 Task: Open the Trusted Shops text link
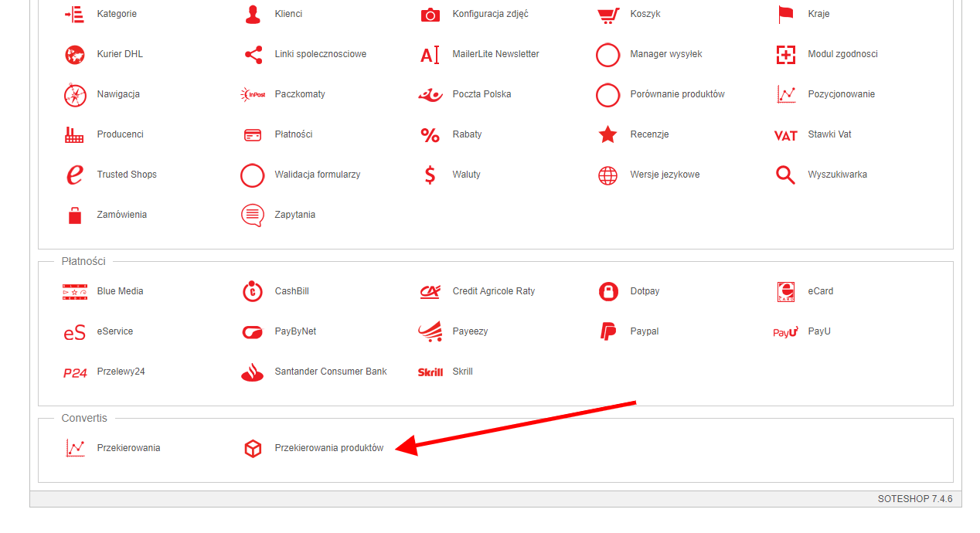[127, 175]
